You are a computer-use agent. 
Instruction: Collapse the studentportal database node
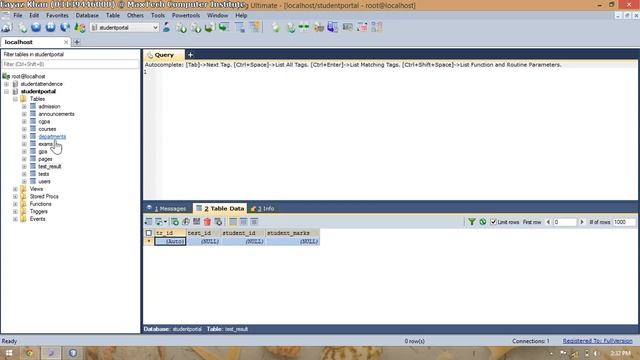point(7,91)
